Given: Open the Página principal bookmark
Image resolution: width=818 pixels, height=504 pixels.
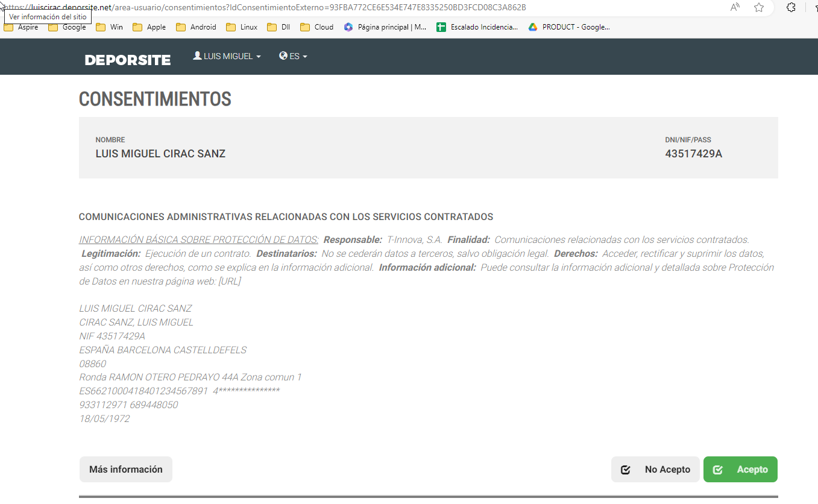Looking at the screenshot, I should (385, 27).
